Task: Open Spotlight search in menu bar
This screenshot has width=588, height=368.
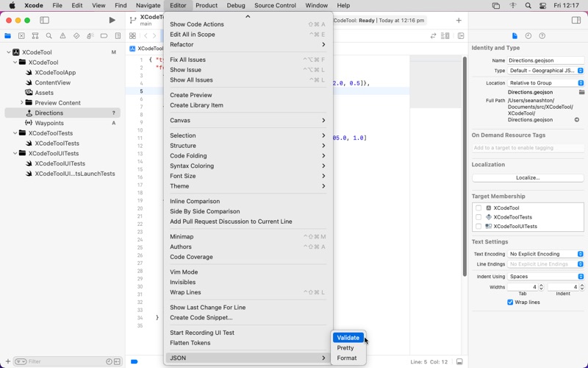Action: pos(528,5)
